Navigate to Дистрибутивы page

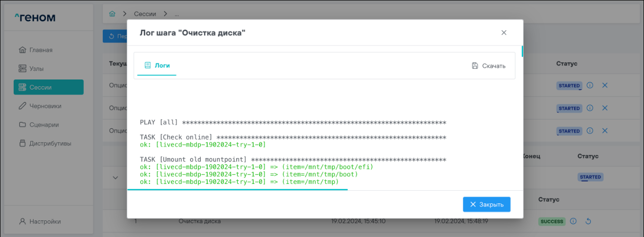point(50,143)
